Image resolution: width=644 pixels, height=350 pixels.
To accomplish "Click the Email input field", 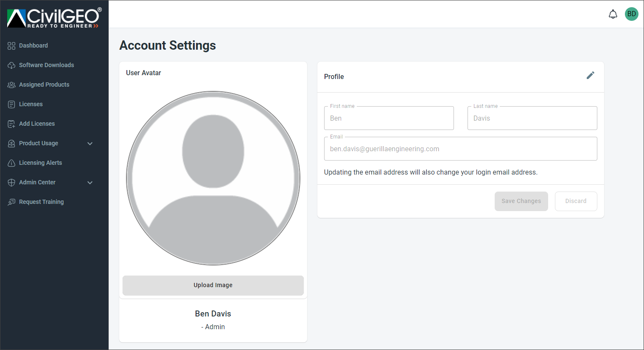I will tap(461, 149).
